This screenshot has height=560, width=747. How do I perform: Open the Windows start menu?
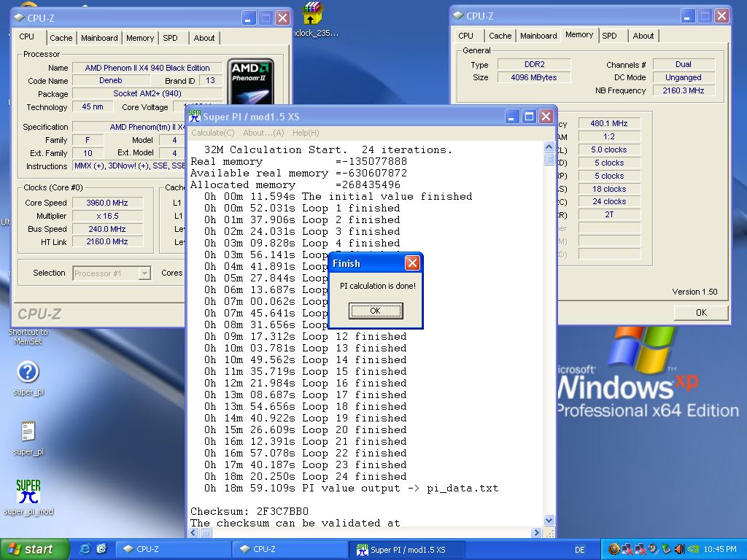pyautogui.click(x=34, y=550)
